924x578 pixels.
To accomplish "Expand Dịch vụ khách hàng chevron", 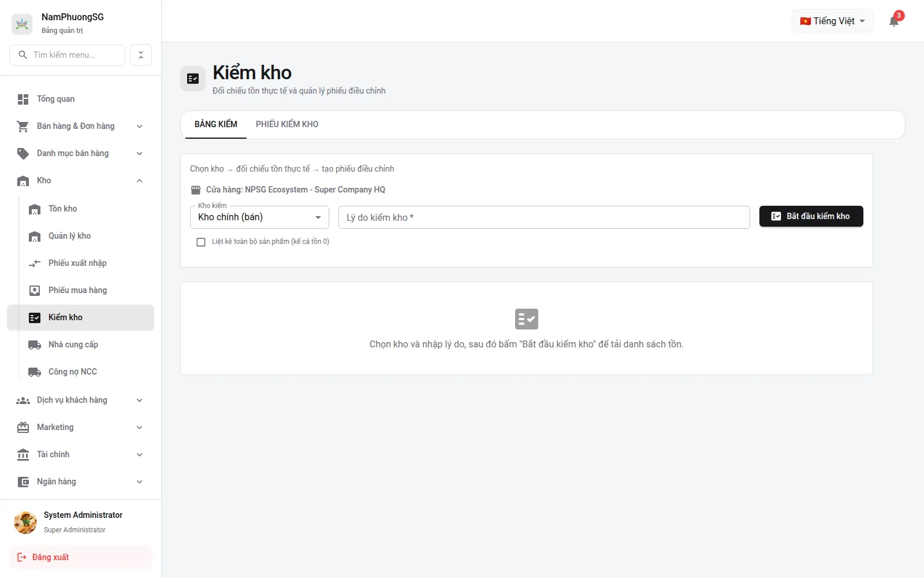I will [139, 401].
